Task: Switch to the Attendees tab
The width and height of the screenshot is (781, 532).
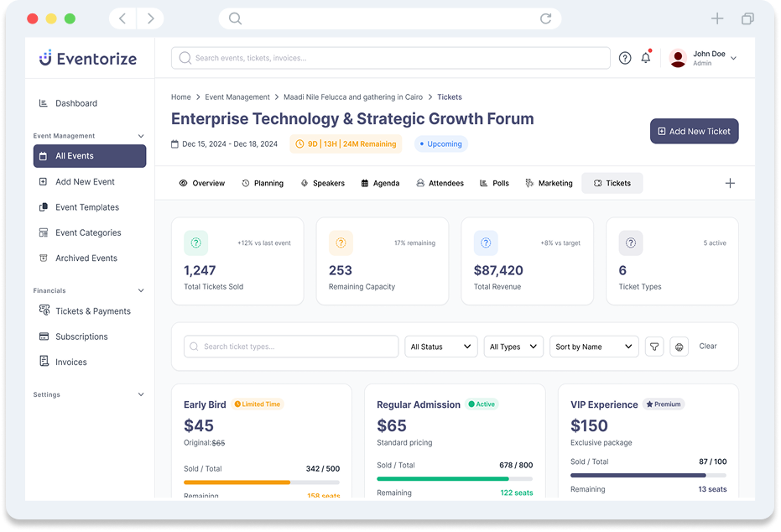Action: (440, 183)
